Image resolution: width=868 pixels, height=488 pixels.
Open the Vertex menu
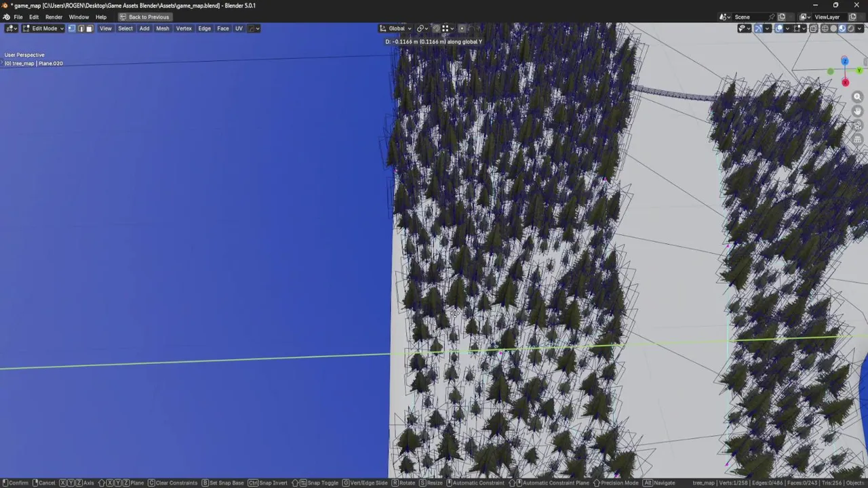pos(184,28)
